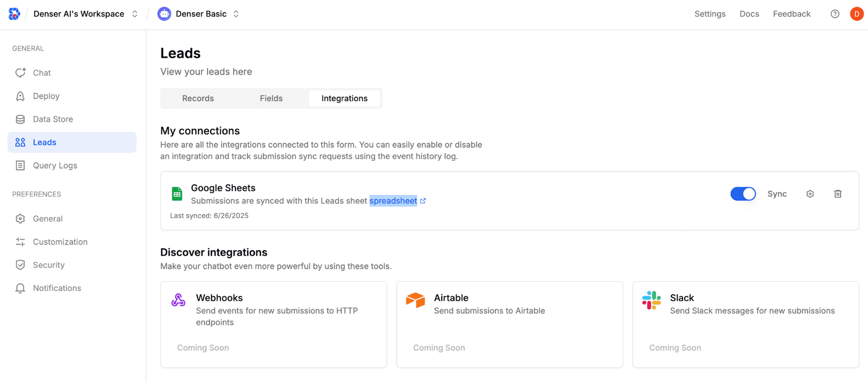This screenshot has height=382, width=868.
Task: Open the spreadsheet link
Action: [x=393, y=201]
